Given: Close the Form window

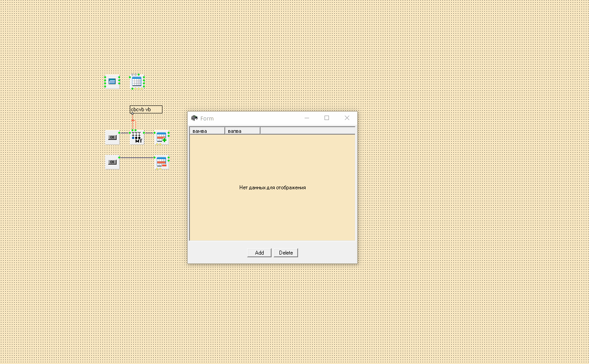Looking at the screenshot, I should (x=347, y=118).
